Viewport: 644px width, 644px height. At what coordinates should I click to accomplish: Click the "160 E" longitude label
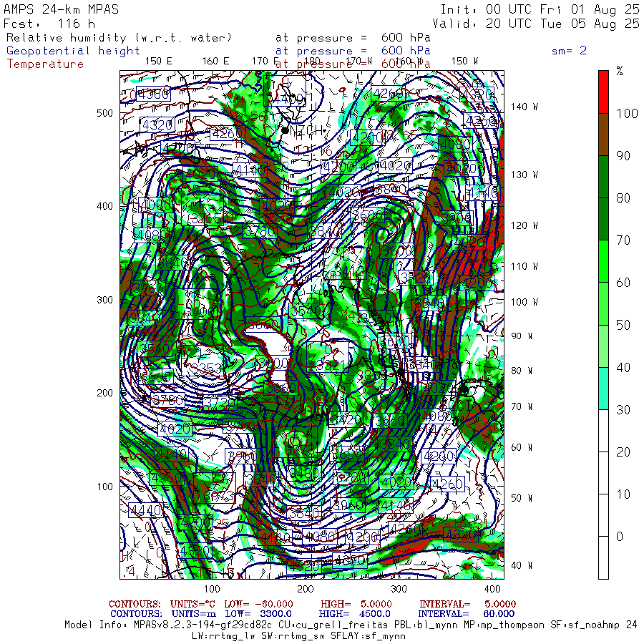pos(215,62)
